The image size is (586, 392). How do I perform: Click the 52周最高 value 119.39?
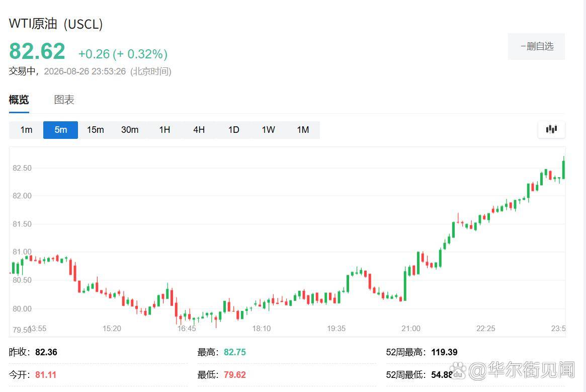pos(444,352)
